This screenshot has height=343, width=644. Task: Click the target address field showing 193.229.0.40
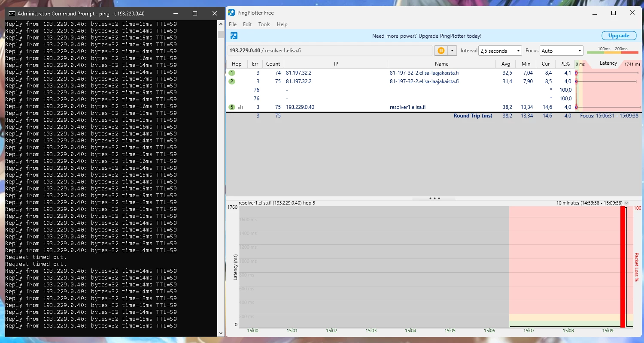(330, 51)
